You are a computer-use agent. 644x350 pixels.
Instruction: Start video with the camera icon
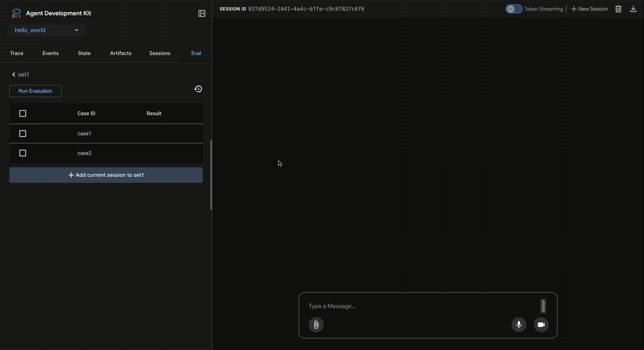coord(541,324)
